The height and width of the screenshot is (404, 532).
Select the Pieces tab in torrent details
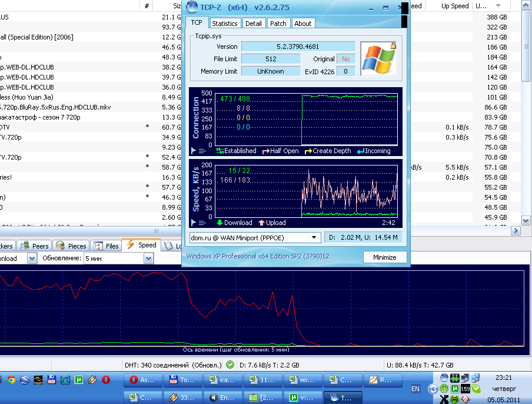tap(71, 246)
